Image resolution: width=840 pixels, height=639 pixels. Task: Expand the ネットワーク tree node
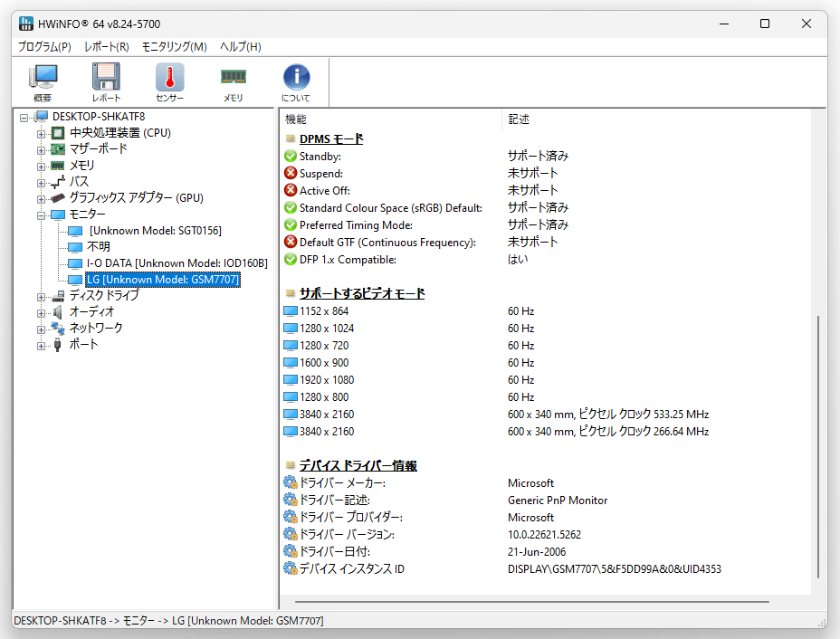point(42,329)
